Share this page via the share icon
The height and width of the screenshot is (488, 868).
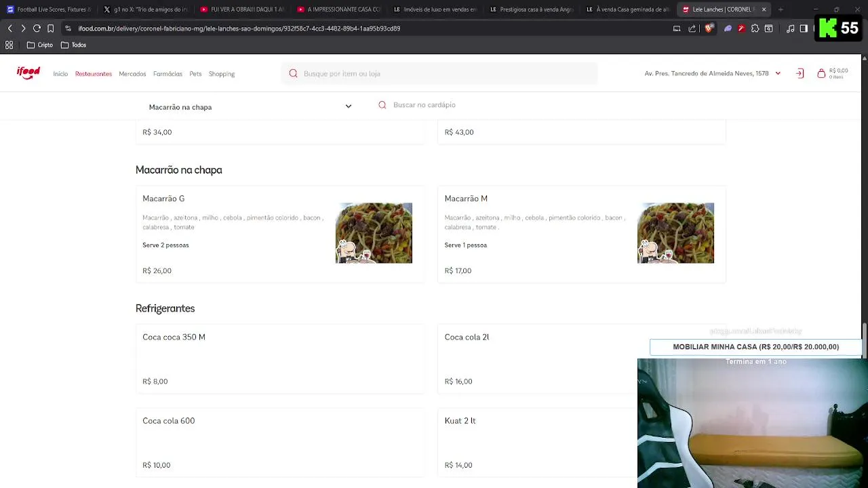tap(692, 28)
